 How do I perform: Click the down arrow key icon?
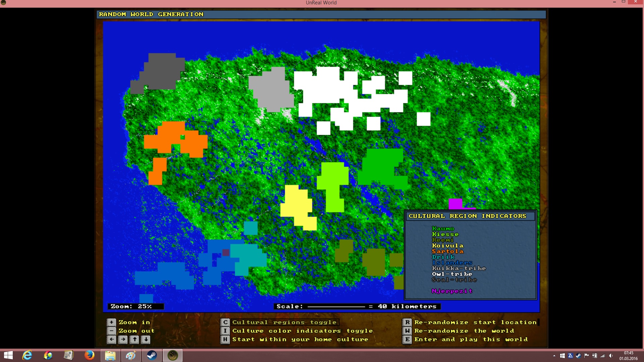pos(146,340)
